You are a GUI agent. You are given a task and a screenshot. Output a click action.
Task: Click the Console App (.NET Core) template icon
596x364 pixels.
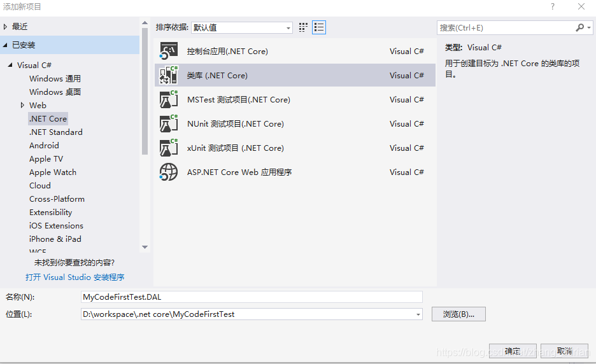(x=168, y=52)
